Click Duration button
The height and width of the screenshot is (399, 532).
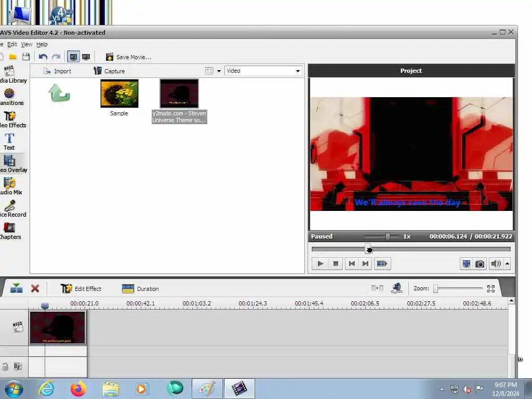[140, 289]
